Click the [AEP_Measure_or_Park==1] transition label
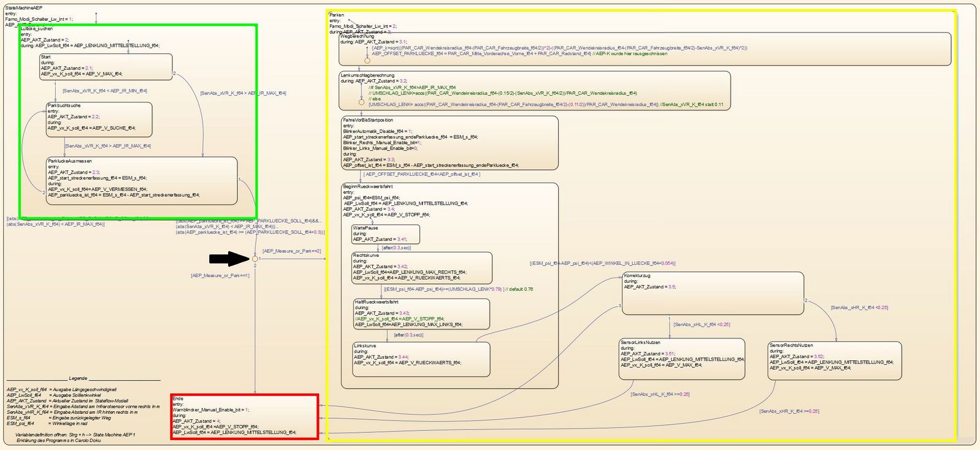The image size is (980, 450). [x=220, y=276]
